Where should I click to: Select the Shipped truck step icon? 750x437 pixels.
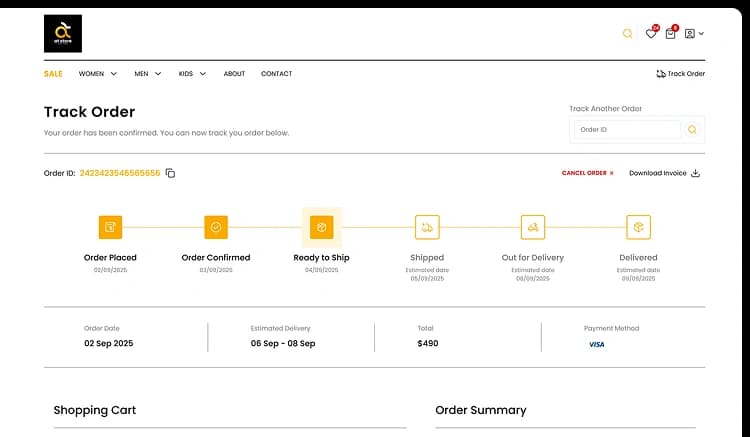pos(427,227)
